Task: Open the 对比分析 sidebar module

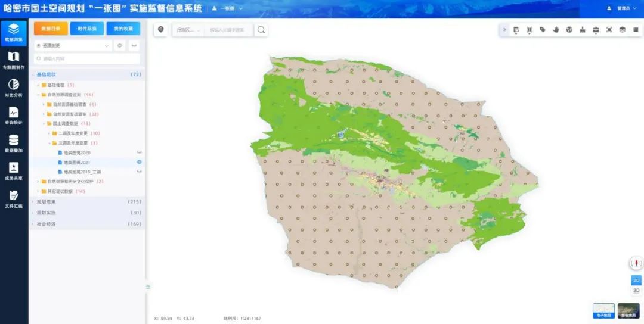Action: tap(14, 88)
